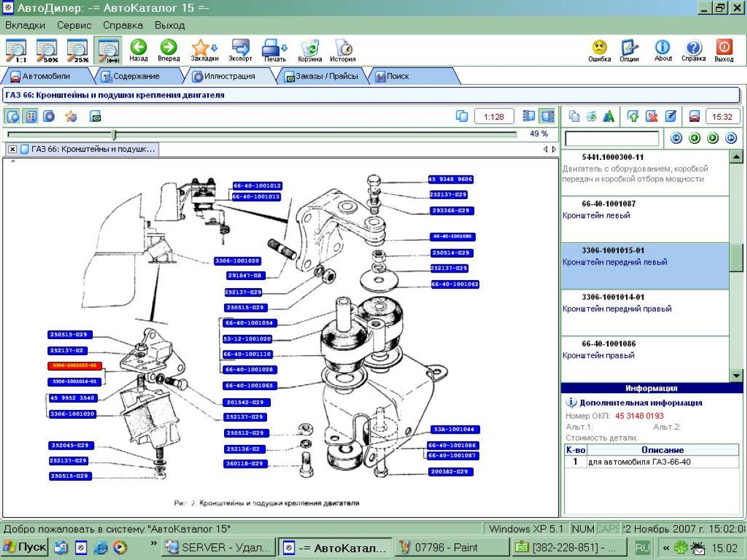Click label 66-40-1001012 on illustration
747x560 pixels.
click(x=257, y=185)
